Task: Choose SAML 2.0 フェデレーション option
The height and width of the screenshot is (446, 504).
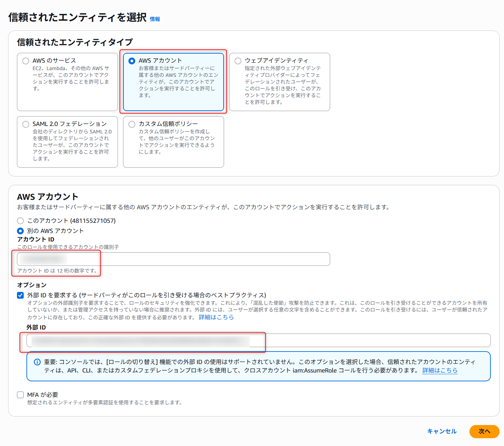Action: 26,124
